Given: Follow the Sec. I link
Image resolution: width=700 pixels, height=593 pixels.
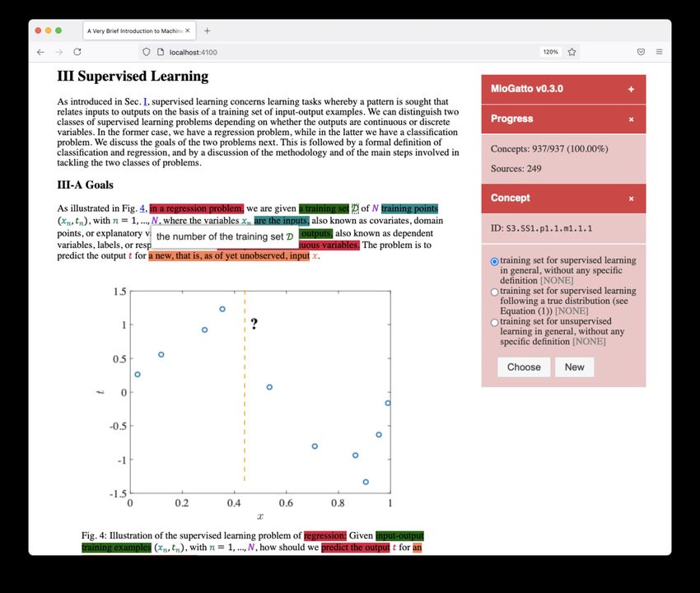Looking at the screenshot, I should click(145, 102).
